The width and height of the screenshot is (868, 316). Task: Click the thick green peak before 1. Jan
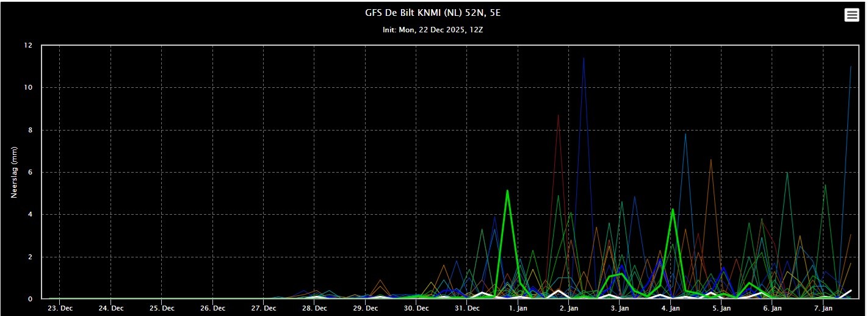[507, 192]
